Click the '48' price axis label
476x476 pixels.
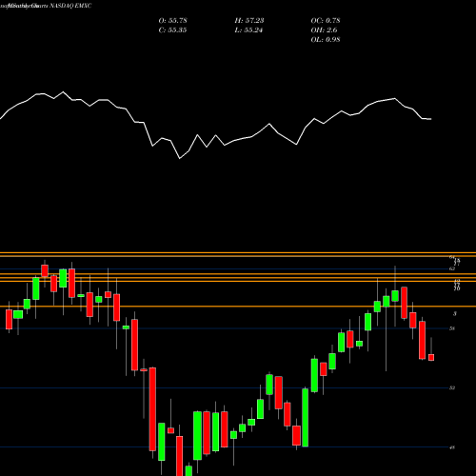(x=452, y=447)
